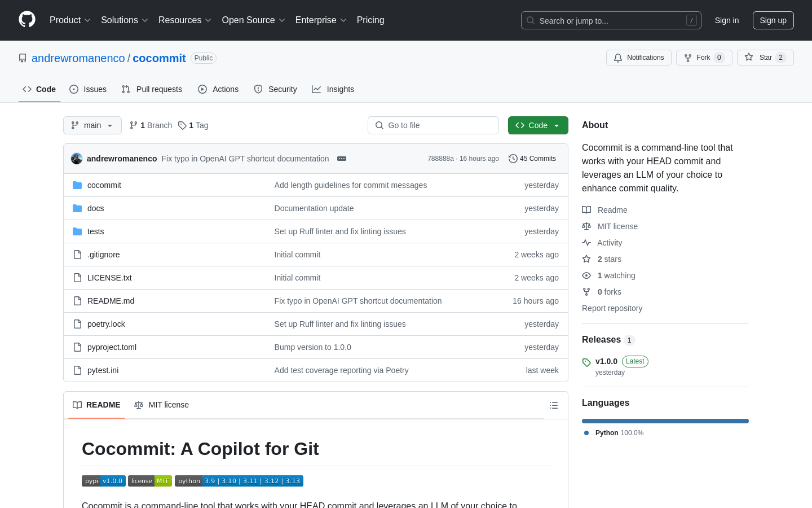Select the MIT license tab
This screenshot has width=812, height=508.
[161, 405]
